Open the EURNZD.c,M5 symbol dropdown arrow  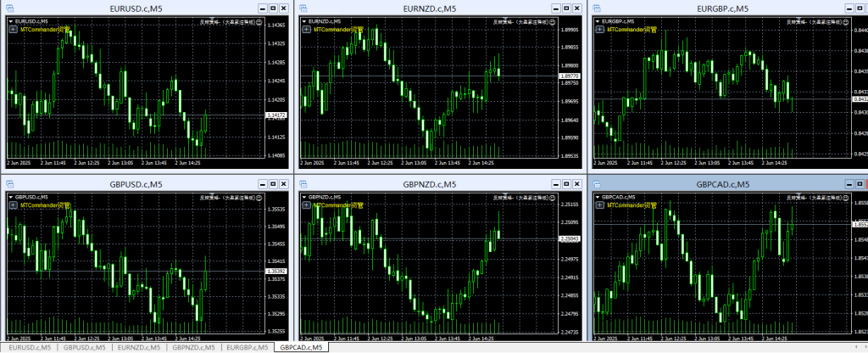click(x=303, y=20)
